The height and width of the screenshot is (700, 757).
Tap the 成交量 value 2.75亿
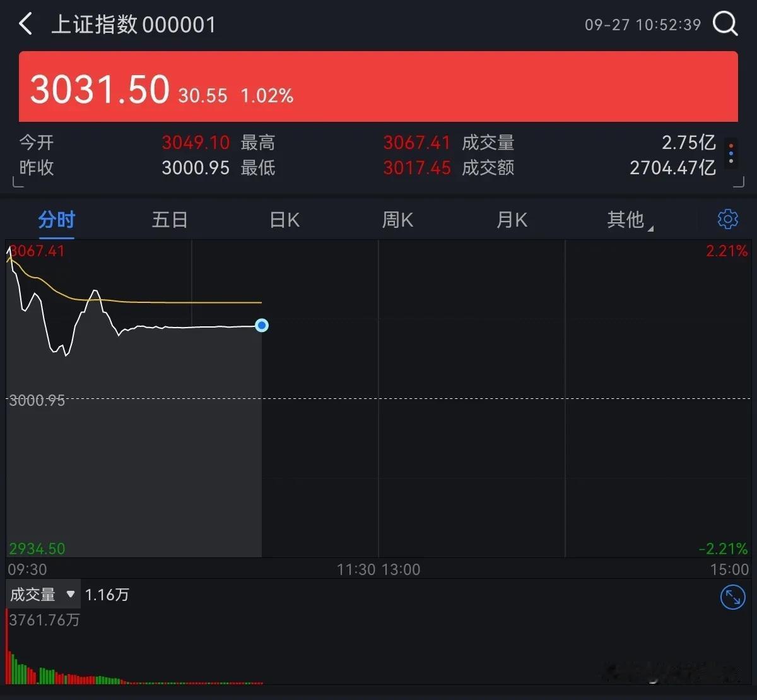pos(689,142)
